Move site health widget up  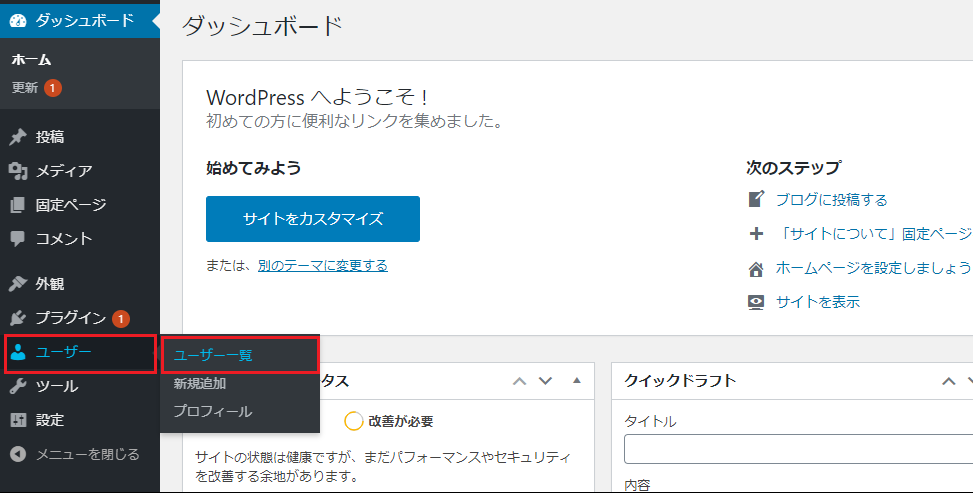tap(519, 381)
